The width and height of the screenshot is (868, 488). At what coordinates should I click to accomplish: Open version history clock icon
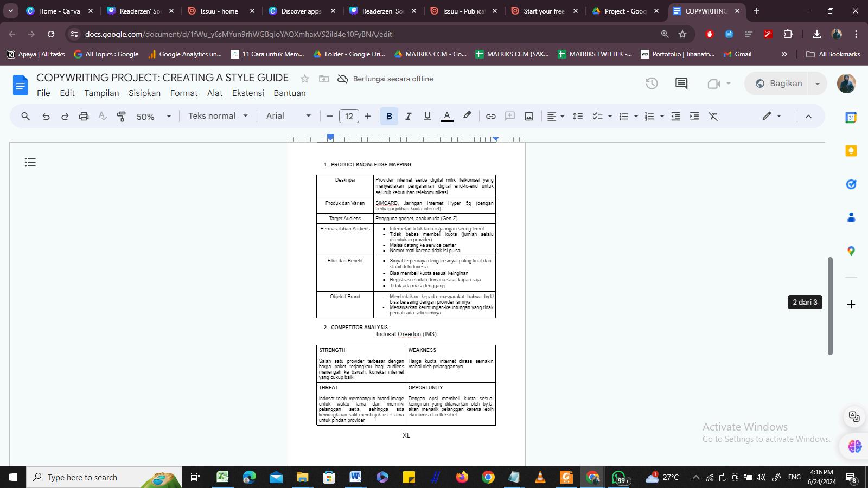tap(652, 84)
